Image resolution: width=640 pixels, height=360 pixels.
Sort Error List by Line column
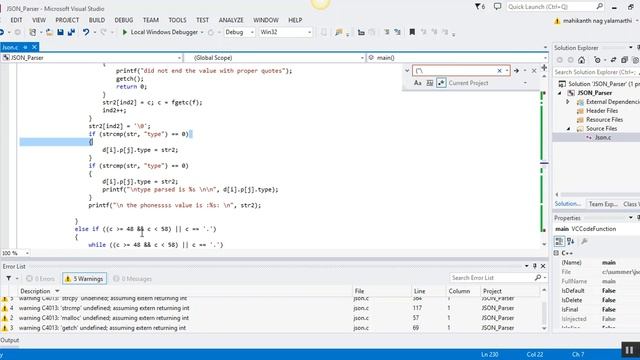pyautogui.click(x=419, y=291)
